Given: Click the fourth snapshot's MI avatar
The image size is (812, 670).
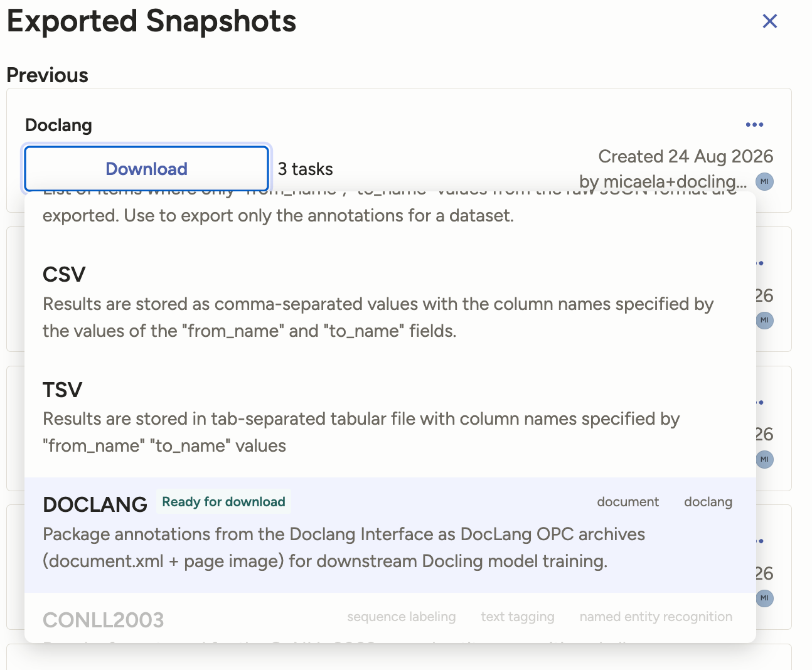Looking at the screenshot, I should point(764,598).
